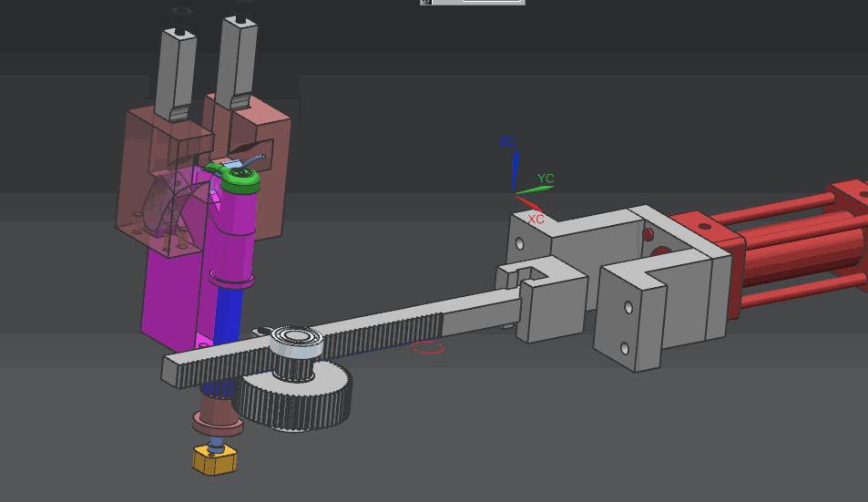Select the blue ZC axis arrow
Viewport: 868px width, 502px height.
tap(516, 170)
